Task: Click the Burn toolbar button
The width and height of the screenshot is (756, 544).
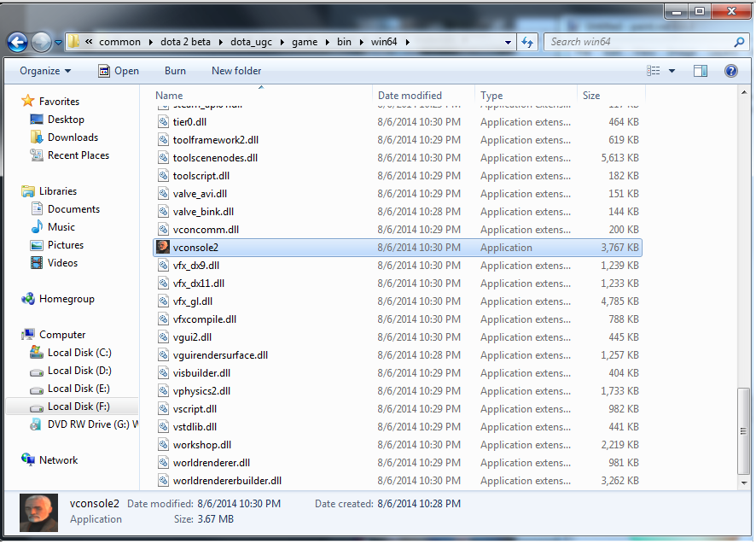Action: click(x=175, y=71)
